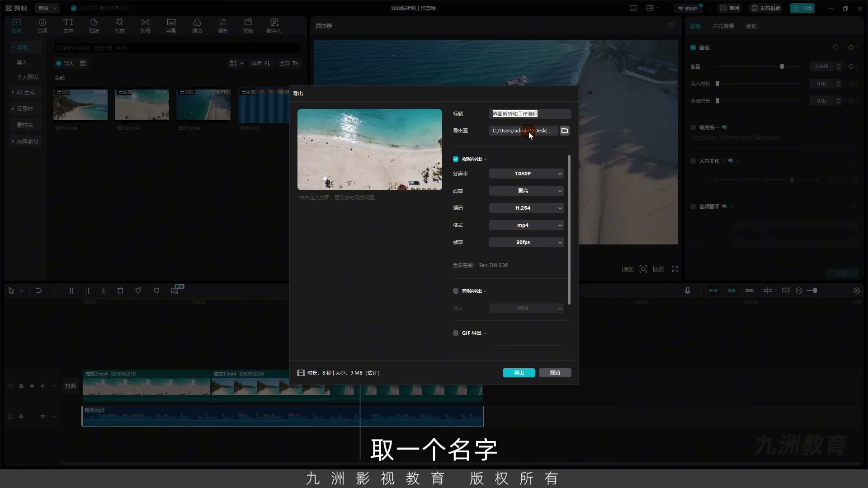
Task: Click the microphone record icon
Action: [x=688, y=291]
